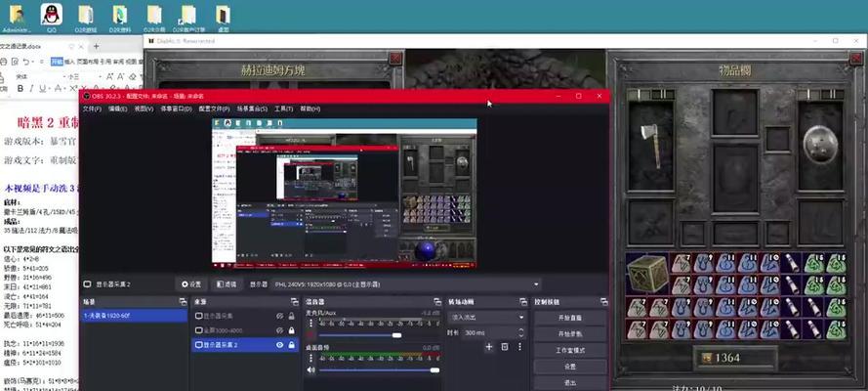The image size is (868, 391).
Task: Click the Horadric Cube in inventory
Action: click(x=647, y=273)
